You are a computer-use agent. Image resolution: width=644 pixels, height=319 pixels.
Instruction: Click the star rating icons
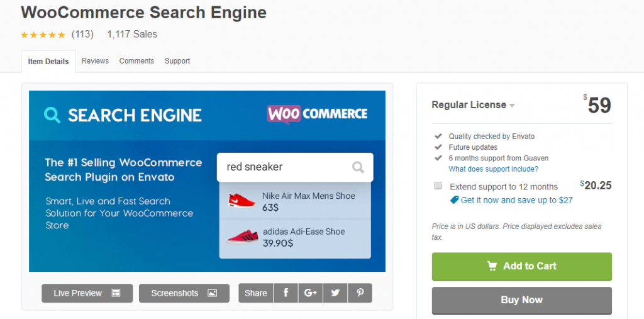43,35
